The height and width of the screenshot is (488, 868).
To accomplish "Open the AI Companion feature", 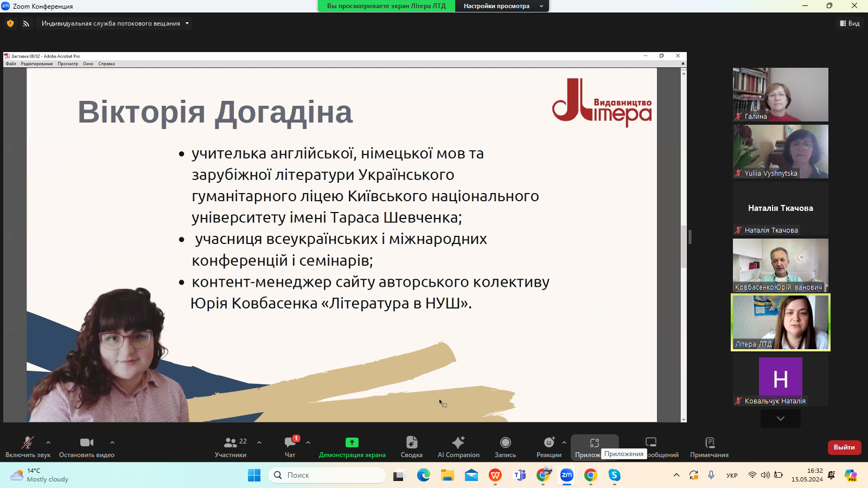I will tap(458, 447).
